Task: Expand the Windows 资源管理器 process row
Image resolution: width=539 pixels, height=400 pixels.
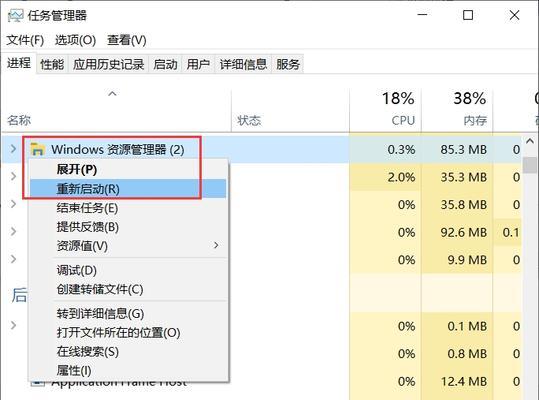Action: pos(13,149)
